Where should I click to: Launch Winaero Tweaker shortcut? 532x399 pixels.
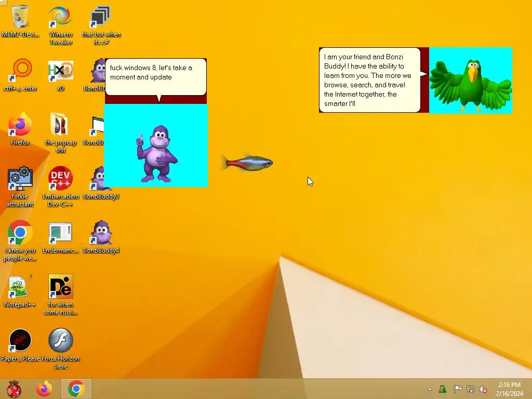pyautogui.click(x=60, y=25)
